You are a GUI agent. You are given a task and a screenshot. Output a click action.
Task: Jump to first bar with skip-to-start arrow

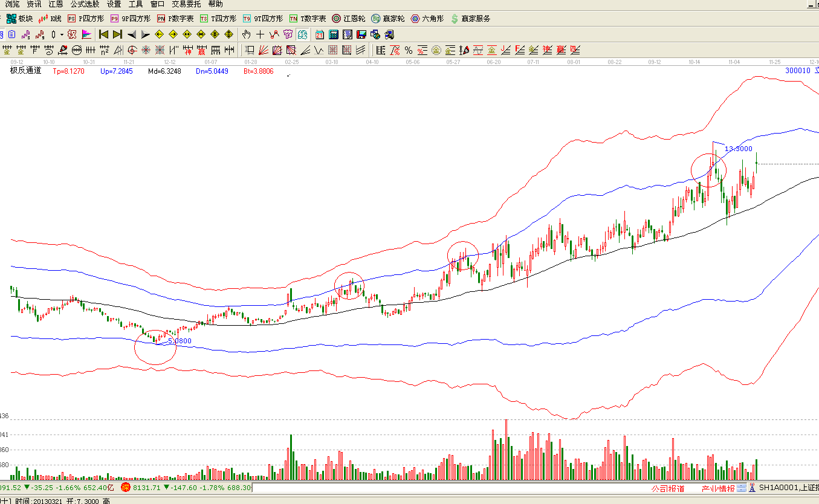103,34
